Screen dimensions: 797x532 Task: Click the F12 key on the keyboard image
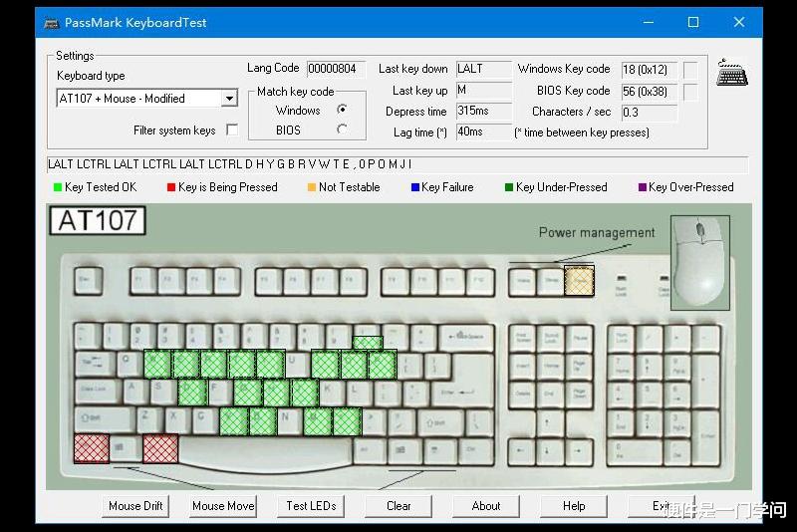tap(479, 282)
